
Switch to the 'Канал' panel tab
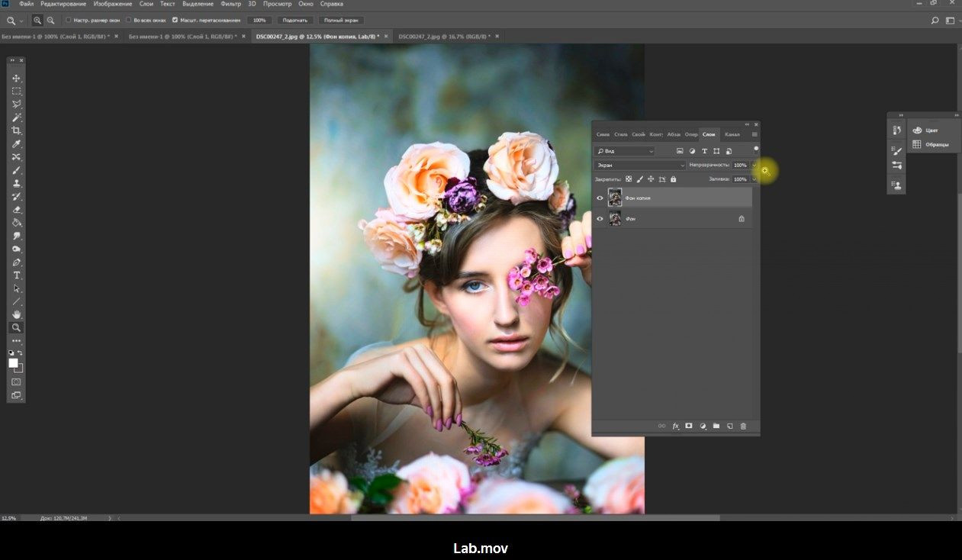tap(732, 134)
